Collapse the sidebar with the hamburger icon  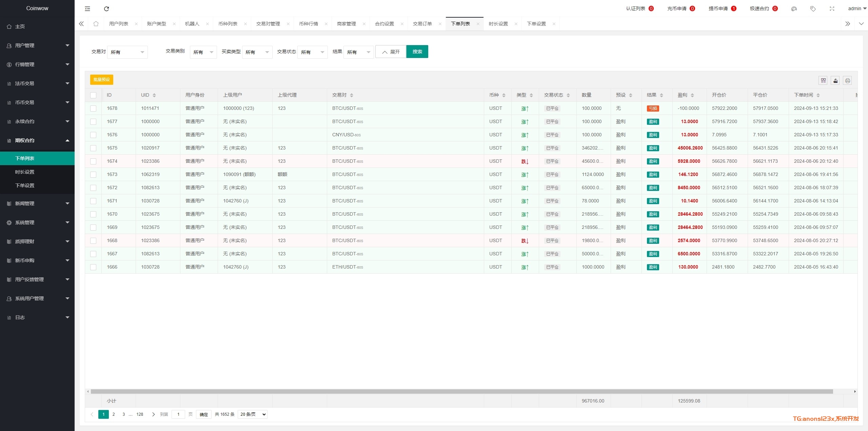[87, 8]
